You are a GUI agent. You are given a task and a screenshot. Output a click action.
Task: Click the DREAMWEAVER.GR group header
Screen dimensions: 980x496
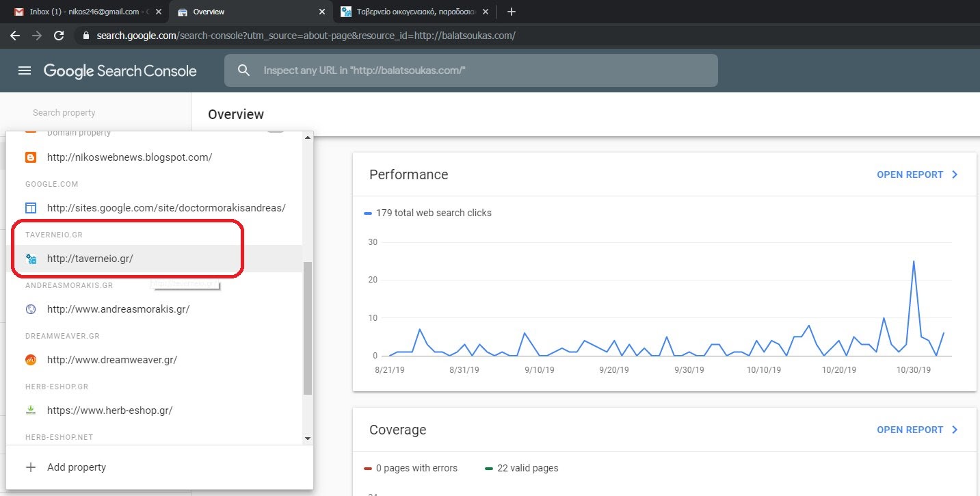tap(63, 336)
